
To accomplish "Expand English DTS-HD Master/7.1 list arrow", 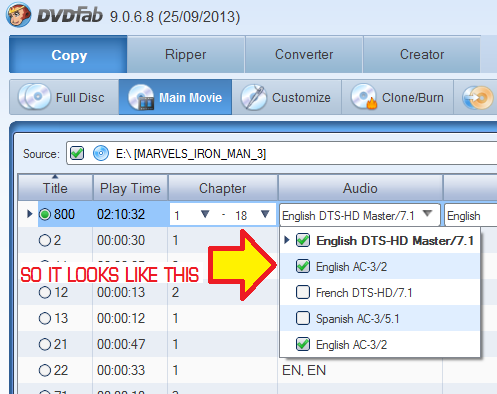I will [x=287, y=240].
